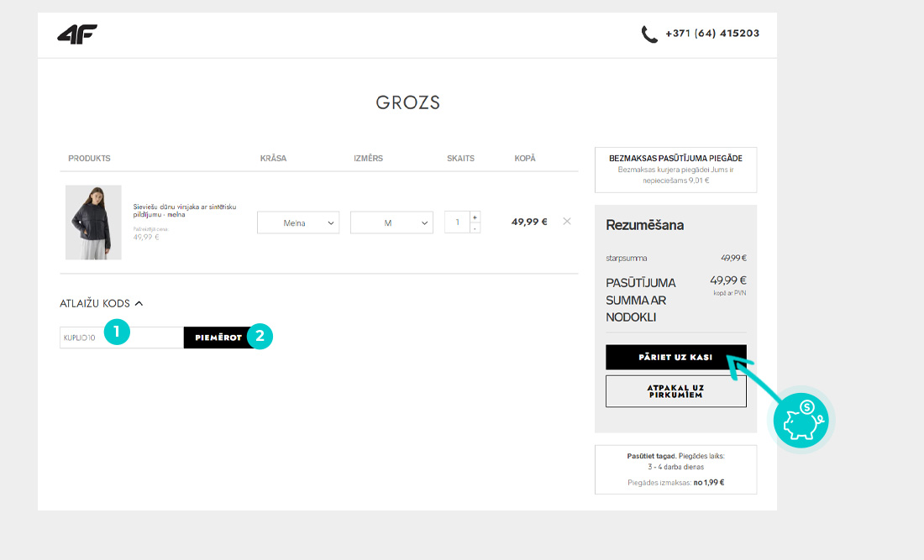Open the M size dropdown

(x=391, y=222)
